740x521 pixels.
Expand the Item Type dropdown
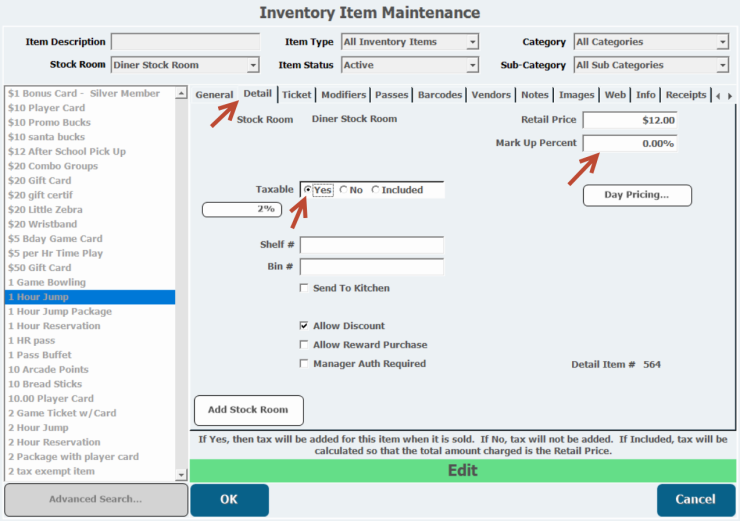[472, 42]
